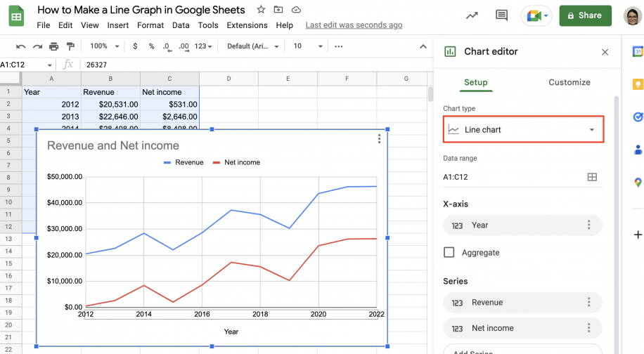Open the Insert menu
The height and width of the screenshot is (354, 644).
click(118, 25)
